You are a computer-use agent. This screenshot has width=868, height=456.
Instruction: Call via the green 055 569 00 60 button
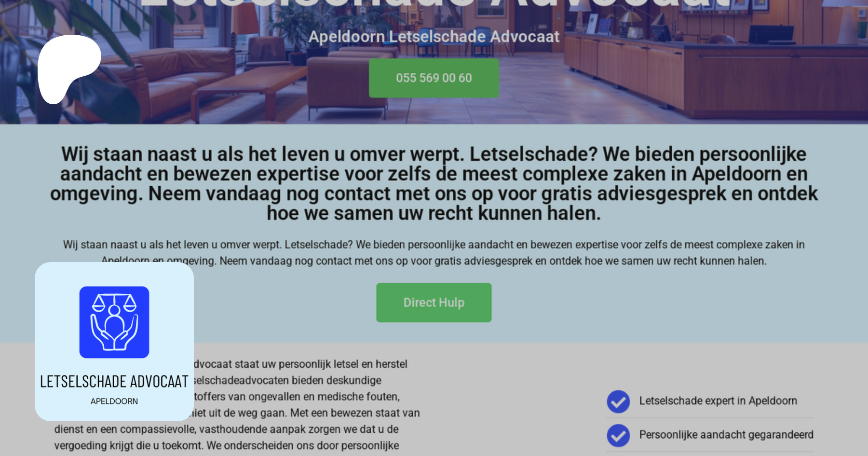tap(434, 78)
